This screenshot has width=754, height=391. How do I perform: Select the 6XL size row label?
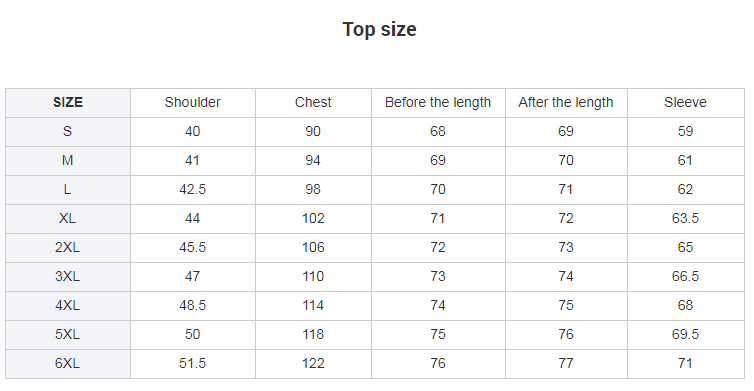pos(68,363)
